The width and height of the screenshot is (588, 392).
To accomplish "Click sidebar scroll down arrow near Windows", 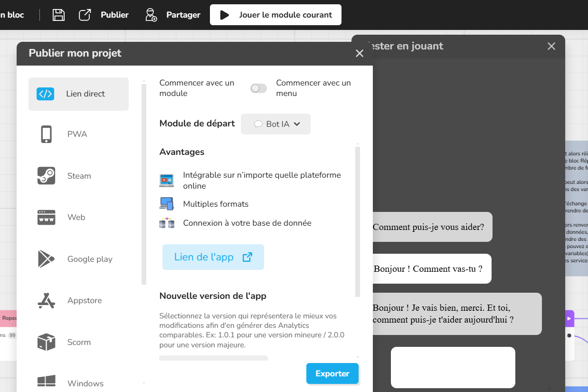I will [144, 382].
